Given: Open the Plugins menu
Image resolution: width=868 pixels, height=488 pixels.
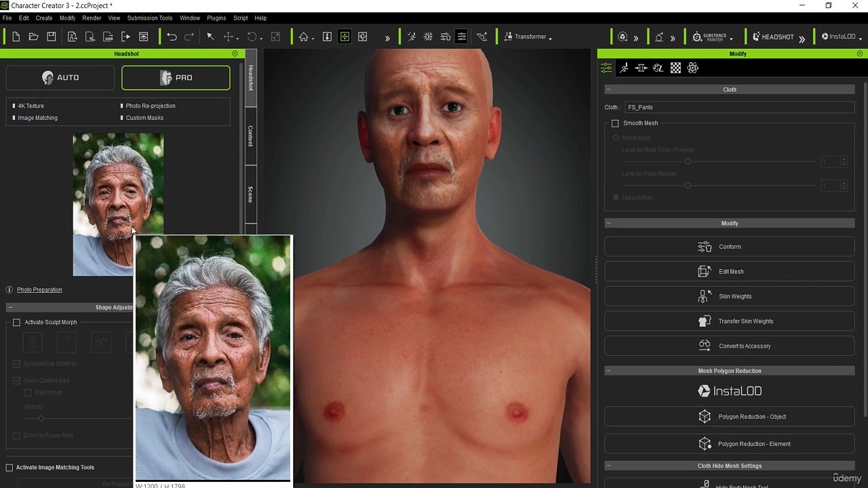Looking at the screenshot, I should 216,18.
